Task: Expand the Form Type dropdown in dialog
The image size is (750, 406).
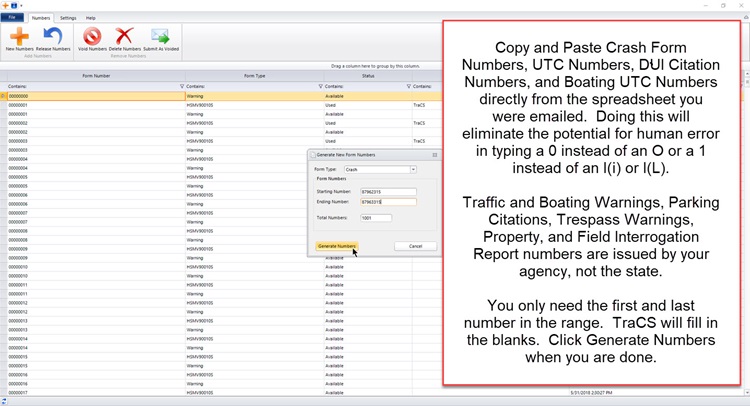Action: point(413,170)
